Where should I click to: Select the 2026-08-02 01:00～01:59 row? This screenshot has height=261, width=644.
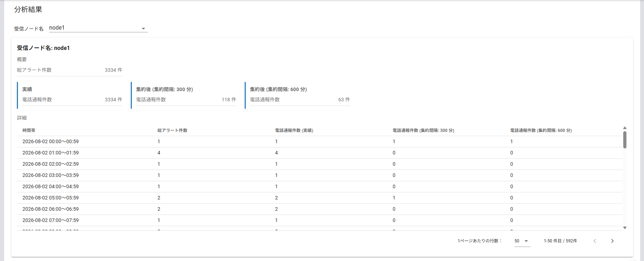[320, 153]
